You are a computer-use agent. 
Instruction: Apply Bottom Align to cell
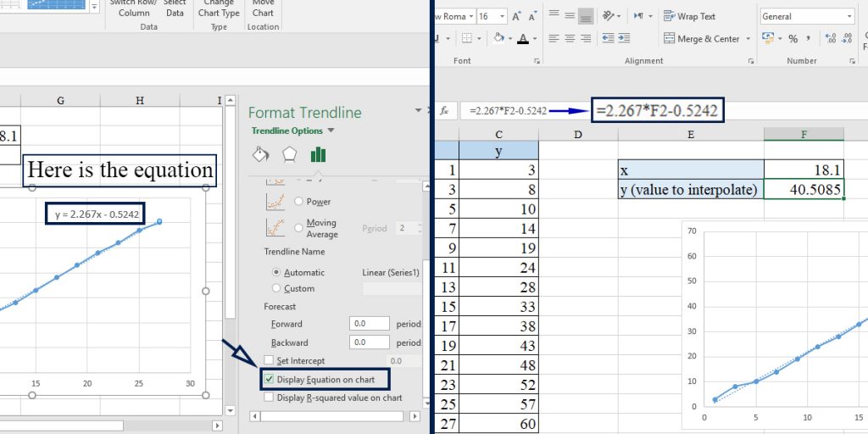tap(586, 16)
